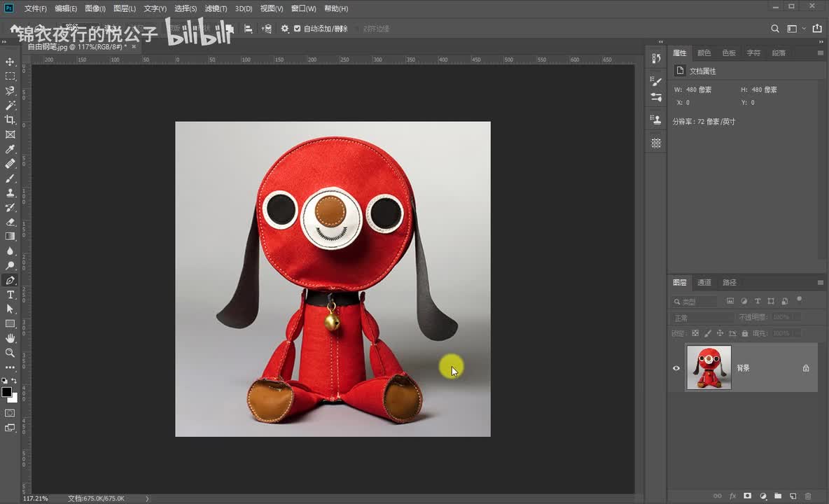The image size is (829, 504).
Task: Open the 滤镜(T) menu
Action: click(216, 8)
